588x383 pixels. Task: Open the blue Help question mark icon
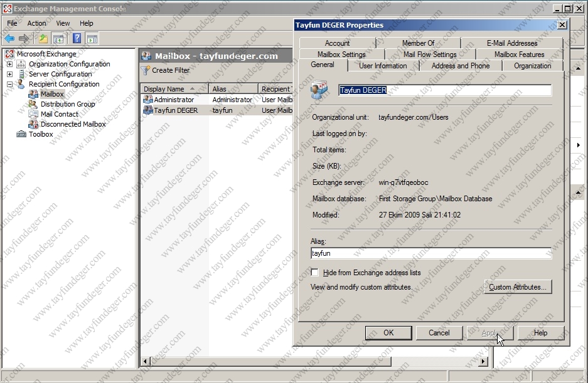77,38
